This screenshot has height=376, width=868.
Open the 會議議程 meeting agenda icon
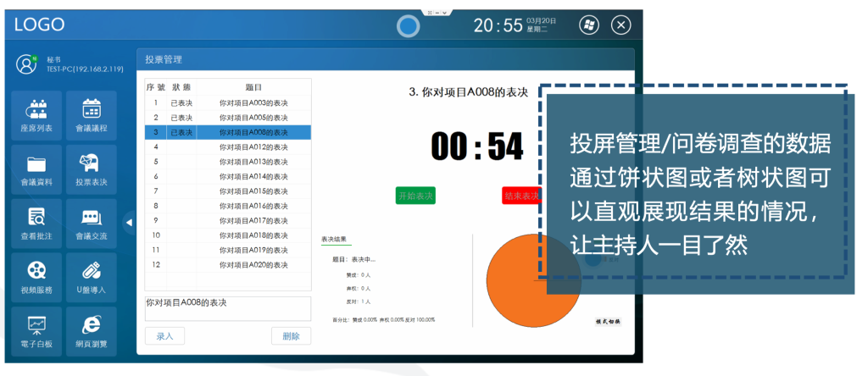pyautogui.click(x=91, y=114)
